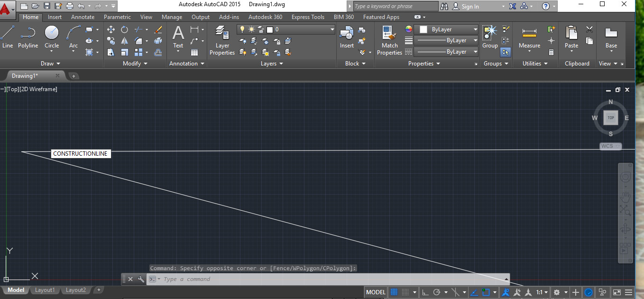
Task: Switch to the Annotate ribbon tab
Action: (83, 17)
